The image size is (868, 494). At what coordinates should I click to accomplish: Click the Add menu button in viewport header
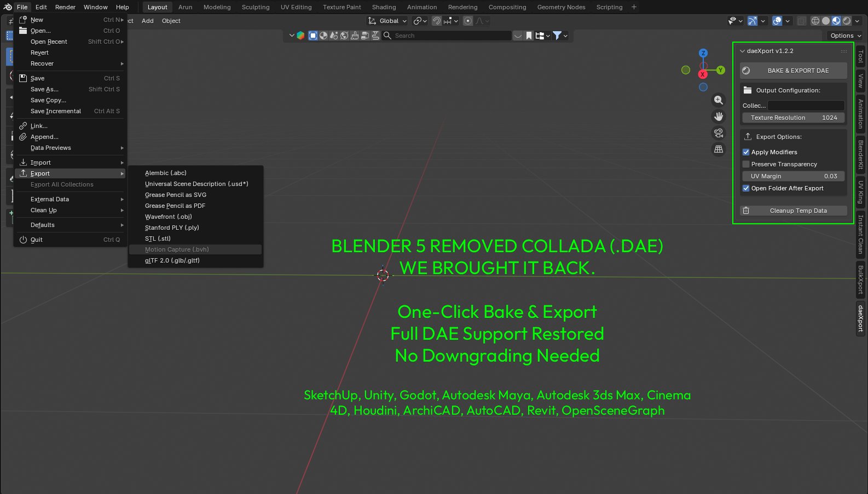(x=148, y=21)
